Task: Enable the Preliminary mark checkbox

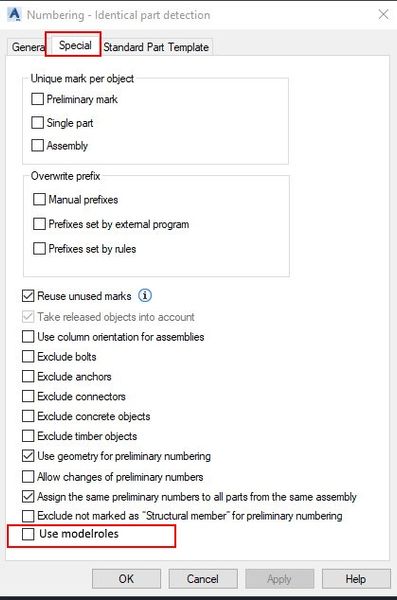Action: pyautogui.click(x=37, y=99)
